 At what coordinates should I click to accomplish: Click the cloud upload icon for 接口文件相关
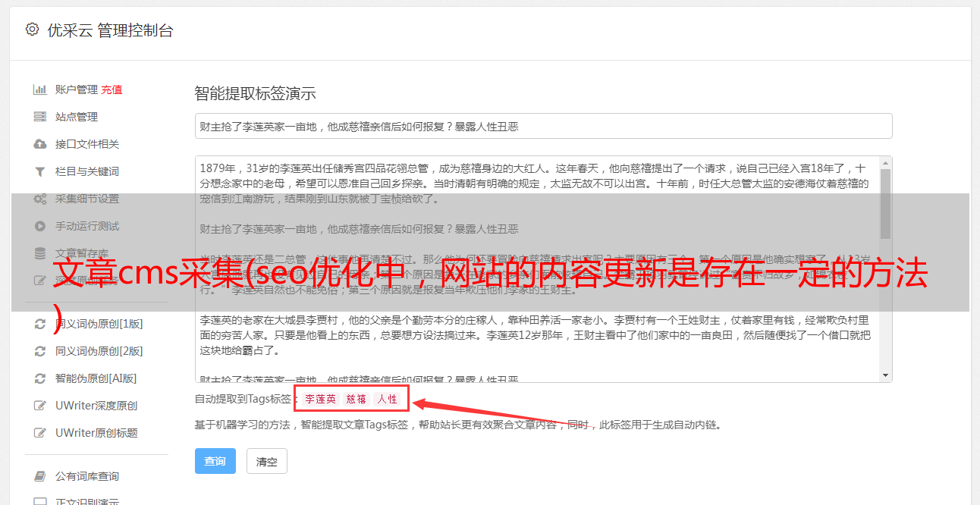coord(40,144)
